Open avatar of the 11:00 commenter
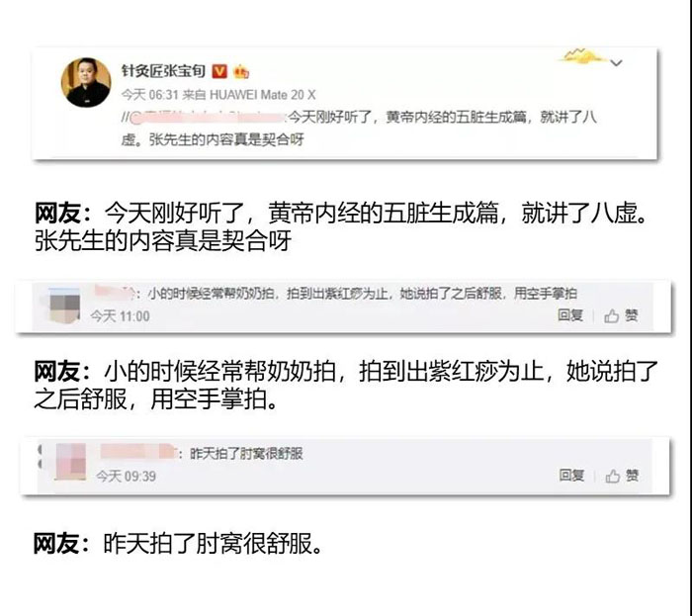692x616 pixels. 64,305
